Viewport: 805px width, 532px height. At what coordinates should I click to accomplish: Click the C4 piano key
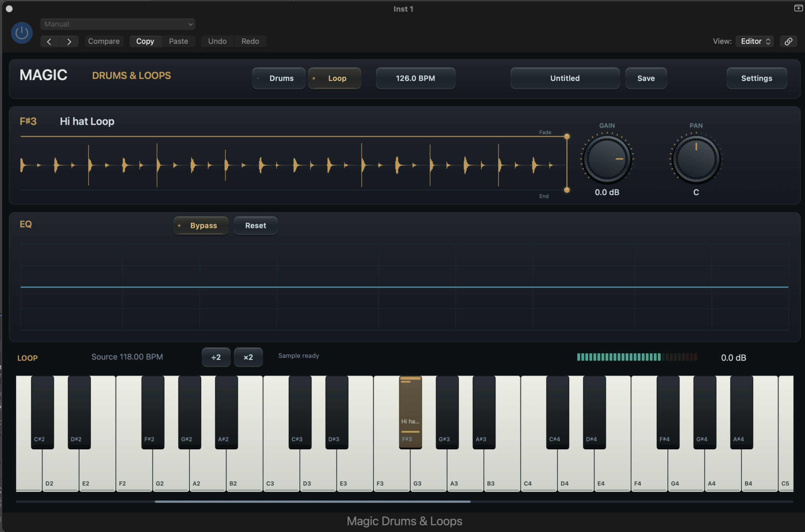[x=538, y=471]
